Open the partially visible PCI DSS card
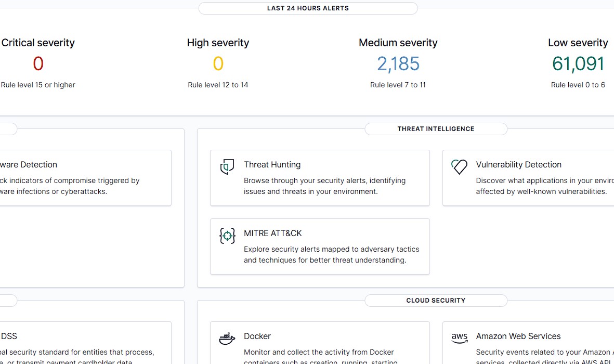The image size is (614, 364). coord(83,343)
